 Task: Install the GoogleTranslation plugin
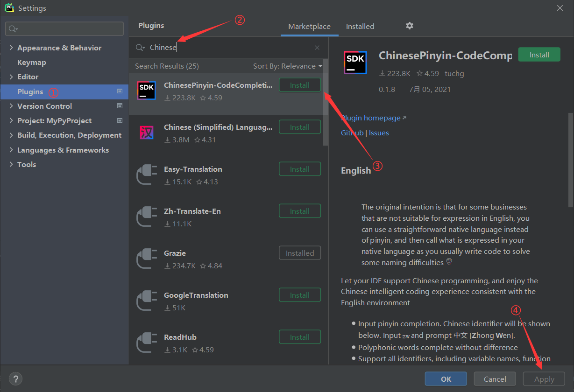click(300, 295)
